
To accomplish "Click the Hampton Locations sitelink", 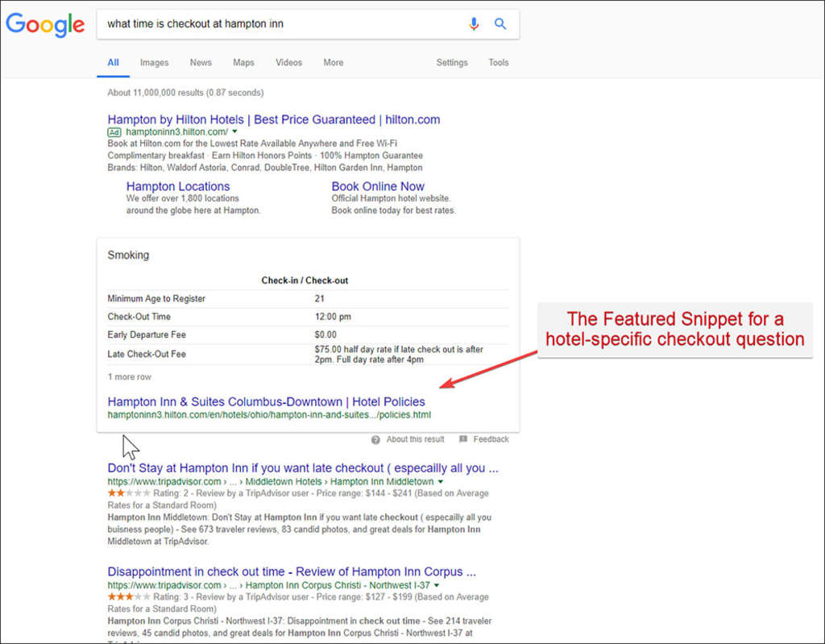I will 177,186.
